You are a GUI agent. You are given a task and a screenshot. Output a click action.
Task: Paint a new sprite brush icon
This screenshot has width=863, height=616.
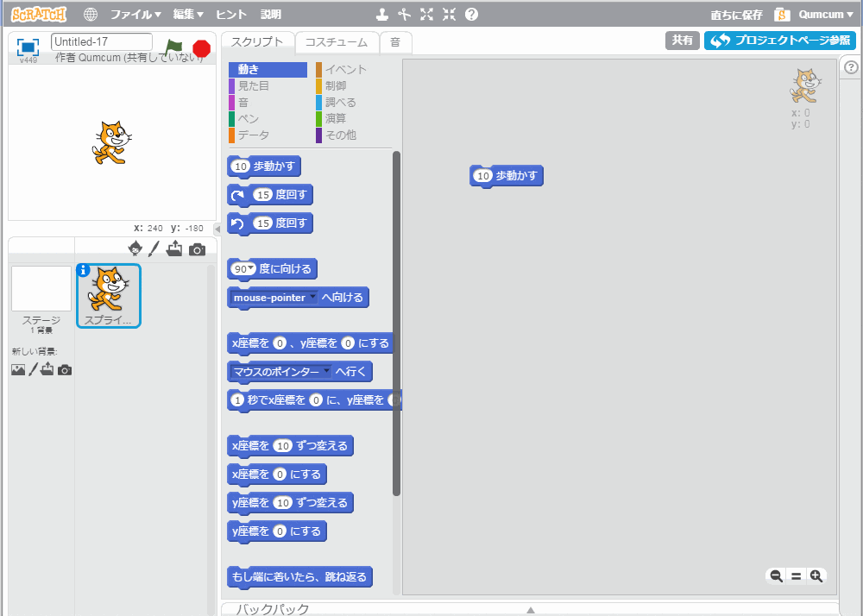154,248
